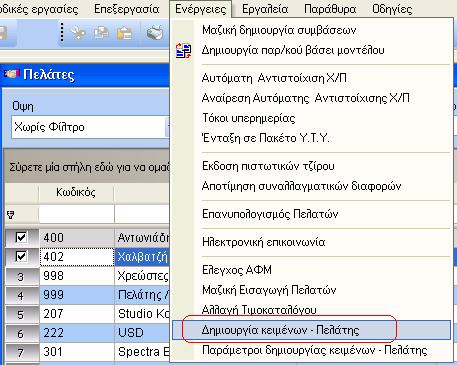
Task: Click the Κωδικός column header
Action: pyautogui.click(x=76, y=192)
